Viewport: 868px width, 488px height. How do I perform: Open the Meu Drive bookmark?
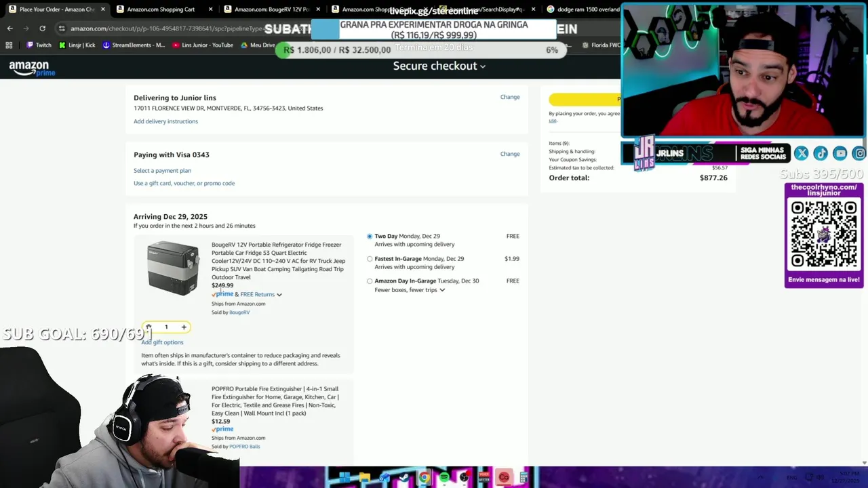(258, 45)
